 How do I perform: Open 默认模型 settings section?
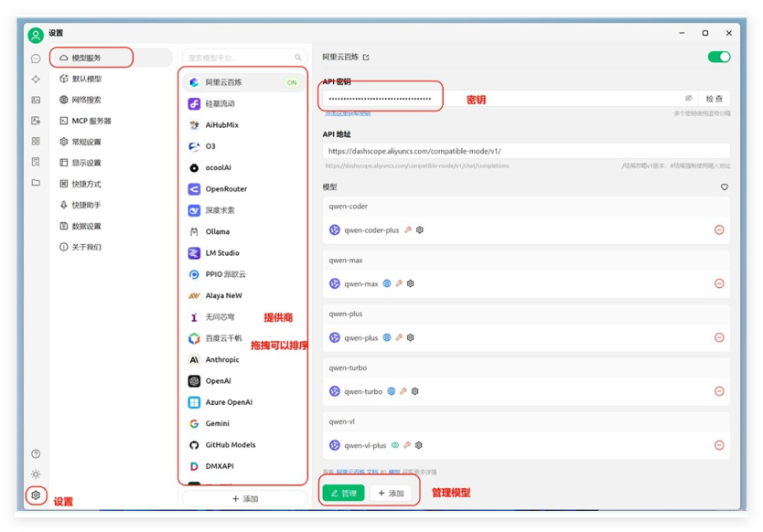point(87,79)
